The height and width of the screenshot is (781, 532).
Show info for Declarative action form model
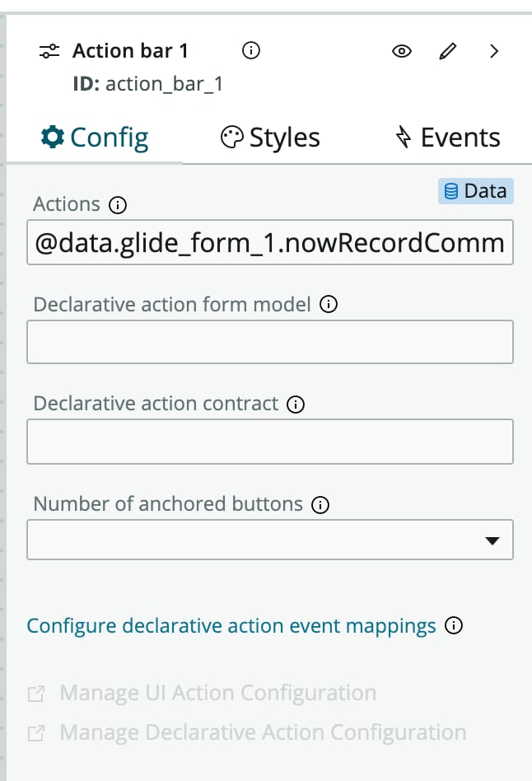pos(329,304)
